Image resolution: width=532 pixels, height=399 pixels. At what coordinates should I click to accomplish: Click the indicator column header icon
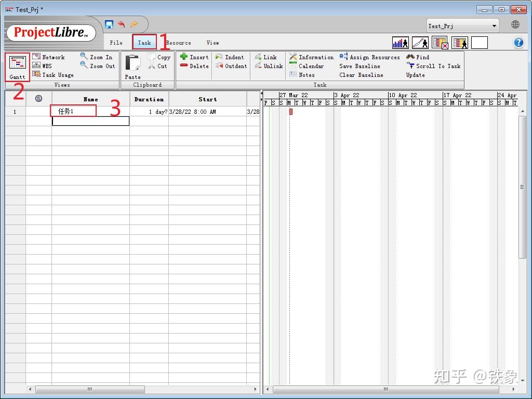point(38,99)
